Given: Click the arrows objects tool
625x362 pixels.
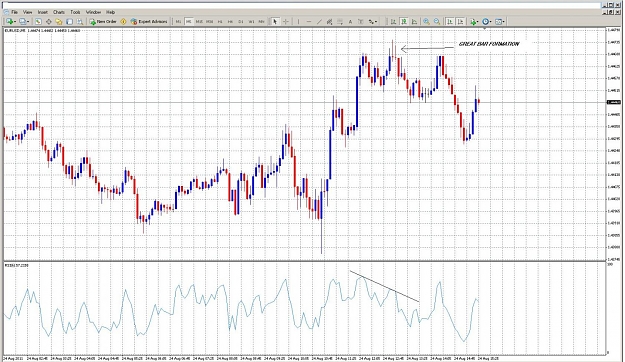Looking at the screenshot, I should [371, 22].
